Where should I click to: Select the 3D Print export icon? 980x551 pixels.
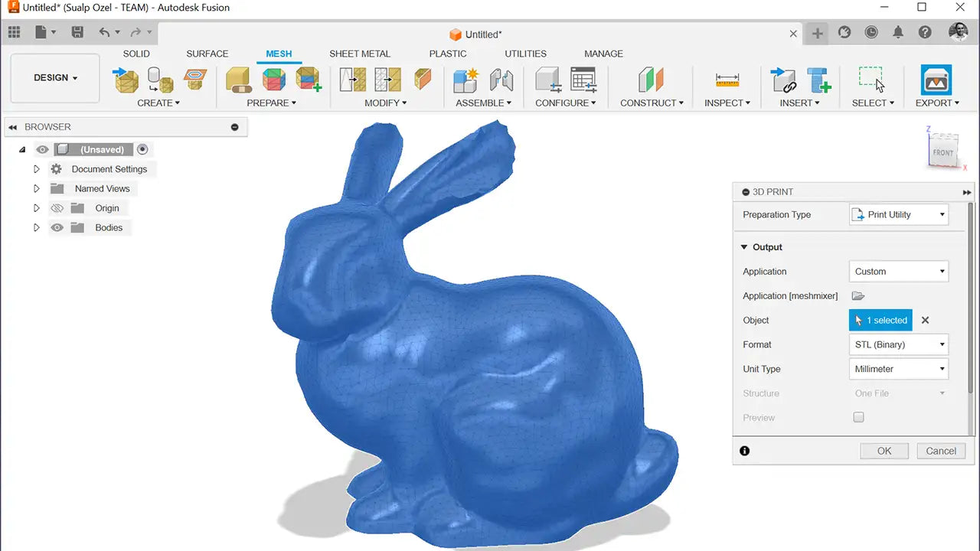[936, 80]
